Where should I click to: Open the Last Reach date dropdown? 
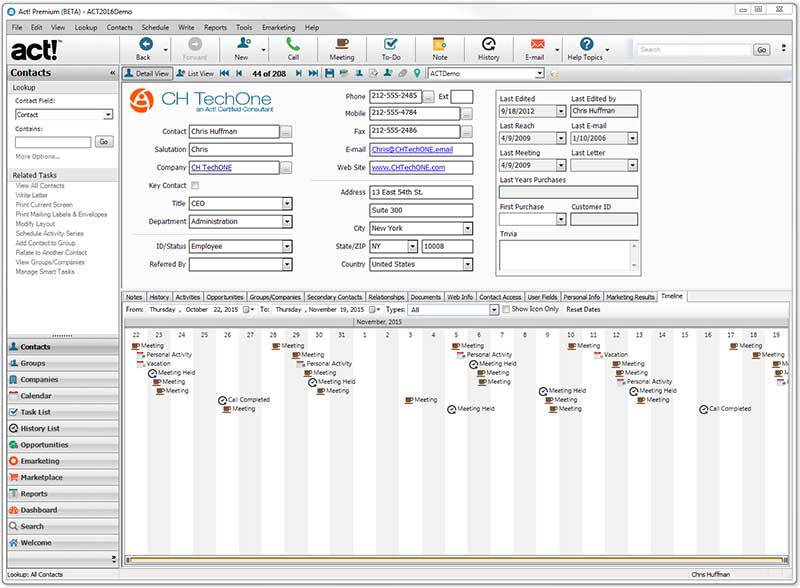(561, 138)
